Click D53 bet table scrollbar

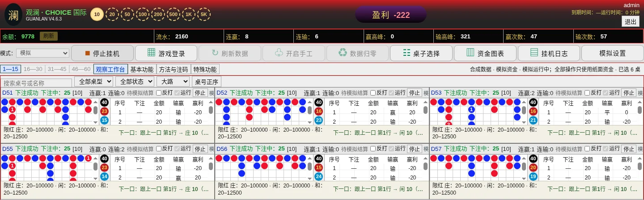pos(640,112)
